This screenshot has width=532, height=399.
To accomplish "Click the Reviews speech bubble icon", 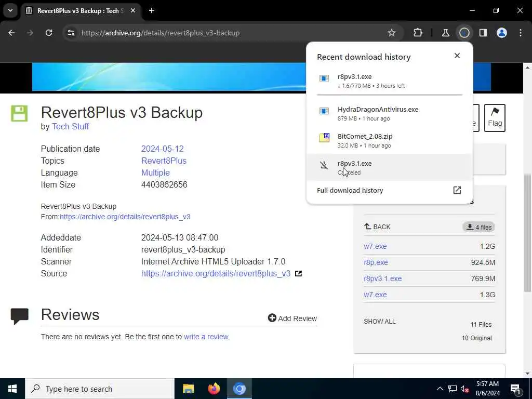I will (19, 316).
